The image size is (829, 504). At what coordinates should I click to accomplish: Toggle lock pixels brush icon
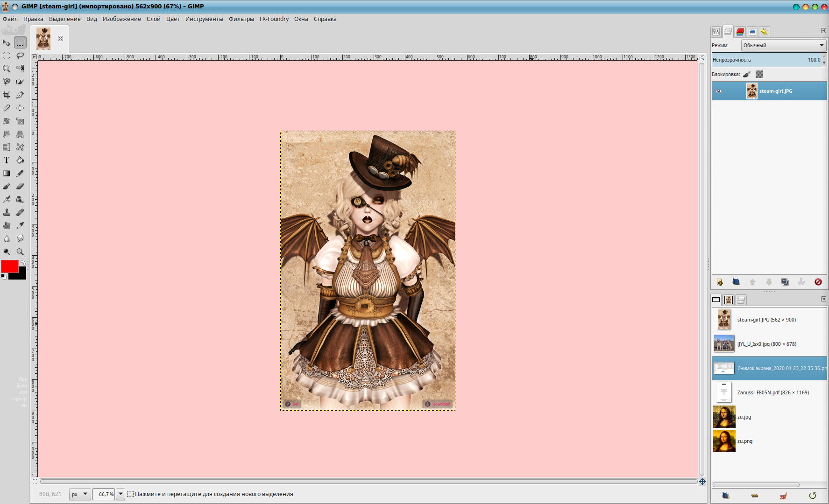(x=747, y=74)
